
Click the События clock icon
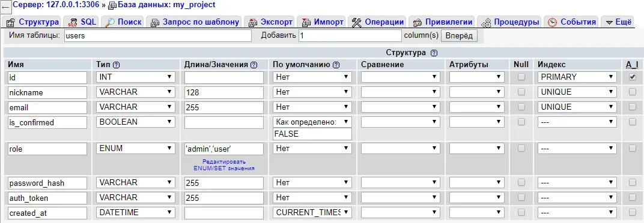553,23
